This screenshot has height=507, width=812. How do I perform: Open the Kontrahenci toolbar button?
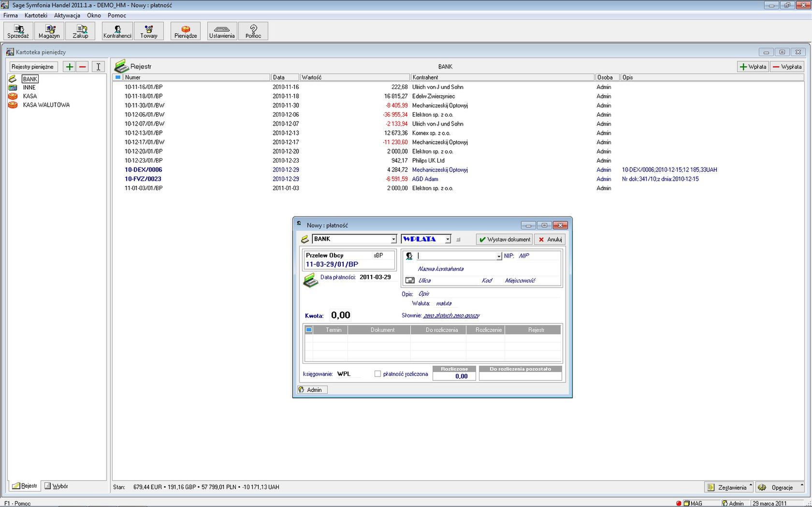[x=117, y=31]
